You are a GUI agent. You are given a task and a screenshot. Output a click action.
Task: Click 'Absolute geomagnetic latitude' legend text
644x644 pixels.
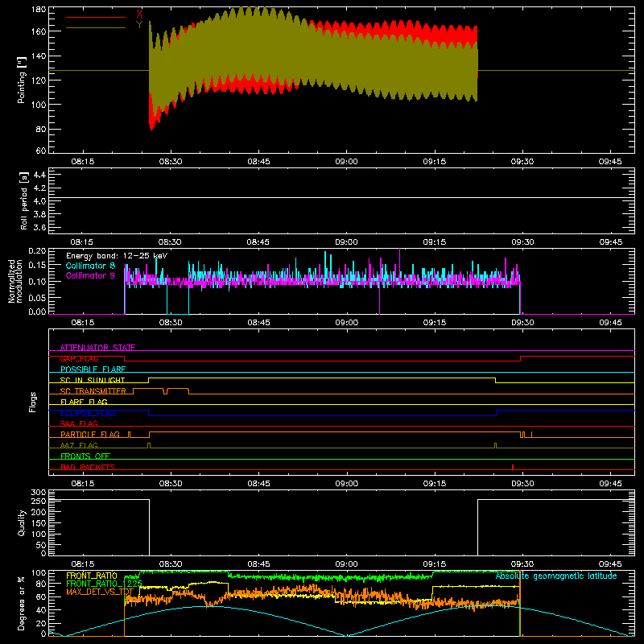(x=556, y=576)
